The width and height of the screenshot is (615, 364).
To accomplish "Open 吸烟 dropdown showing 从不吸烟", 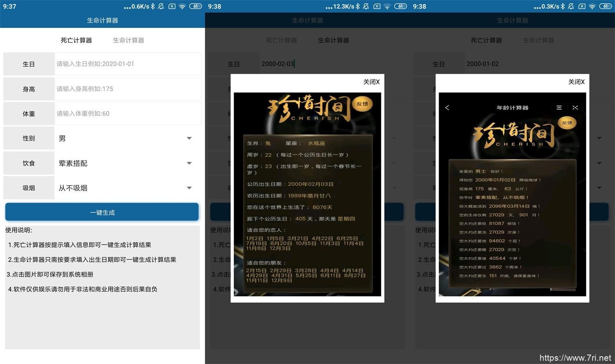I will 128,188.
